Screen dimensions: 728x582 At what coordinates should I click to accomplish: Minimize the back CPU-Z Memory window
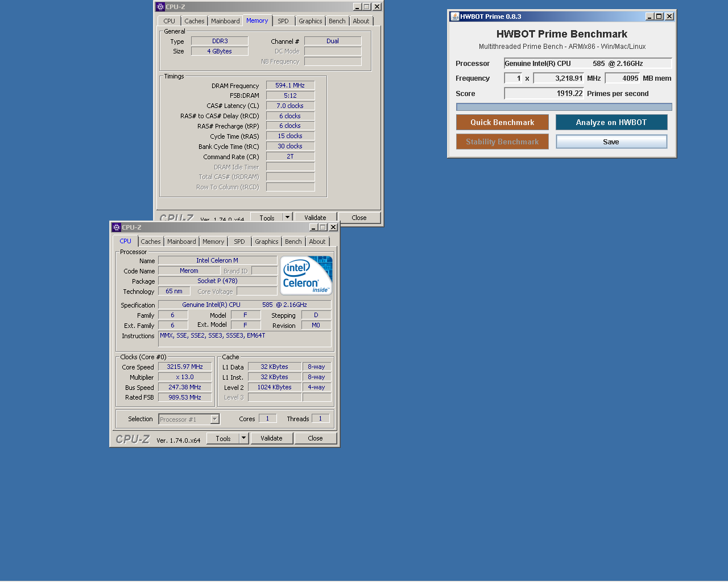click(357, 7)
